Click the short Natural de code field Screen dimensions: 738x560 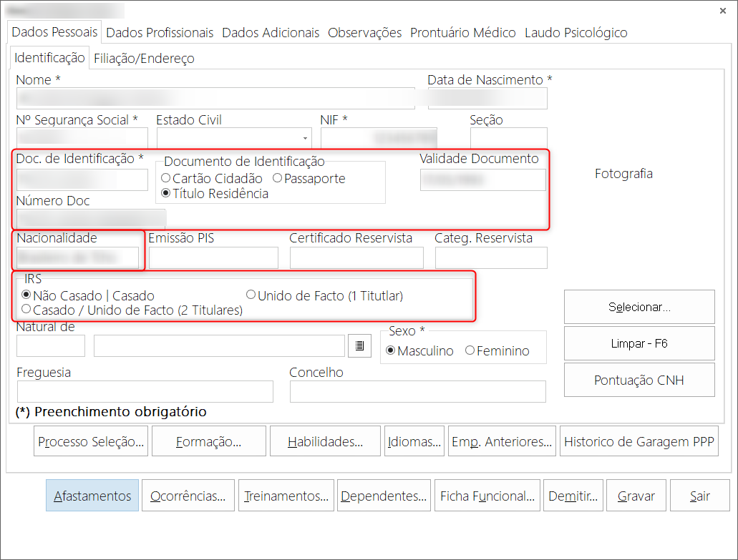coord(51,345)
